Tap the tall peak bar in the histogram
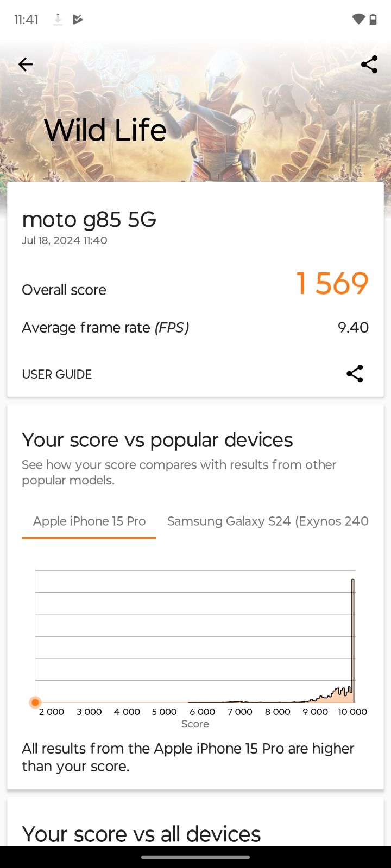This screenshot has height=868, width=391. 353,640
